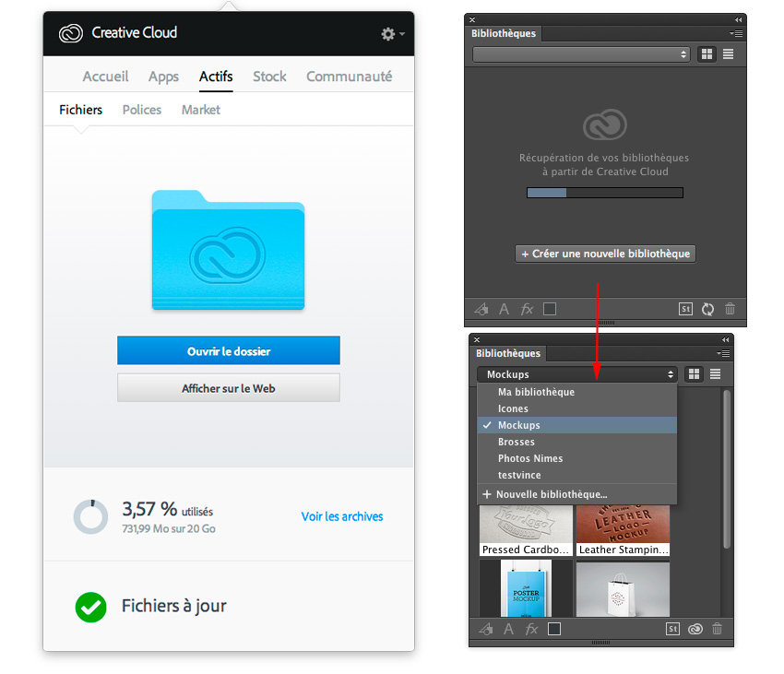Click the storage usage ring indicator
The width and height of the screenshot is (784, 674).
90,516
